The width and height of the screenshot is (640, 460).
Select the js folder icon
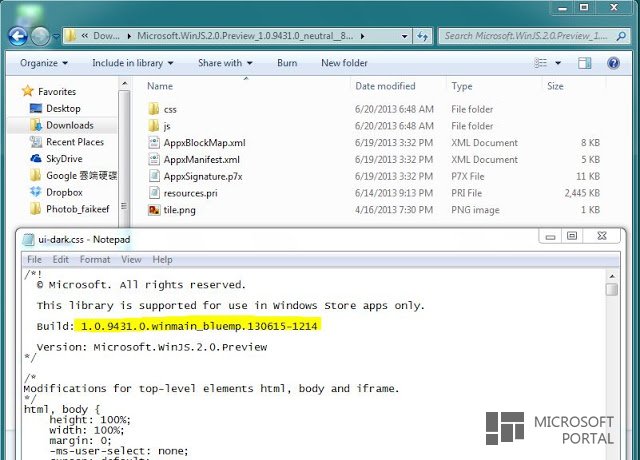tap(154, 126)
